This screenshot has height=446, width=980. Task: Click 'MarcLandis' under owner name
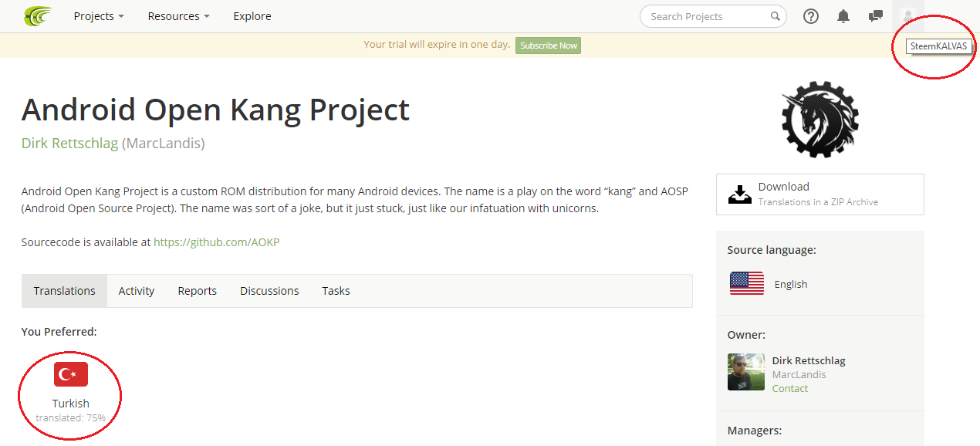(x=799, y=374)
